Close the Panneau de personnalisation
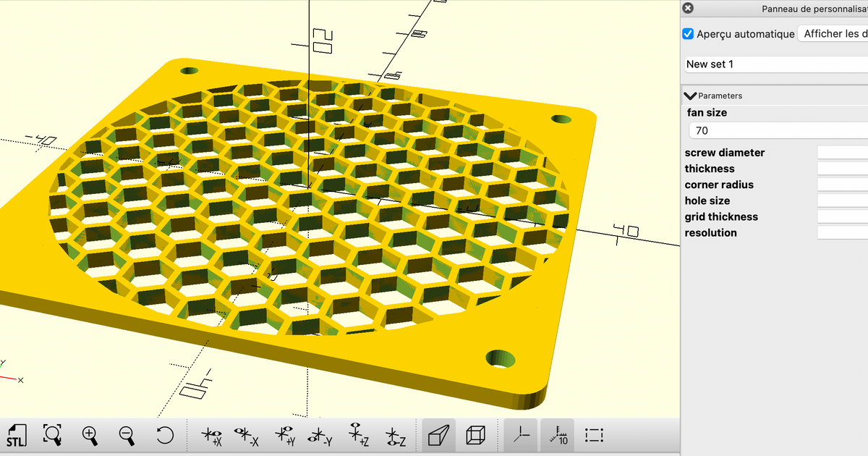This screenshot has width=868, height=456. pos(687,8)
